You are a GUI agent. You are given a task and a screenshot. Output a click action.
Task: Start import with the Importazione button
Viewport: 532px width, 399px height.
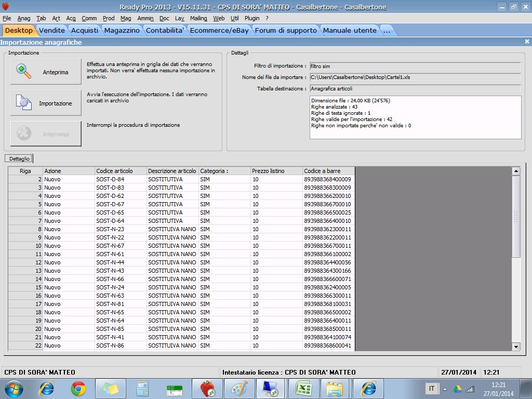[46, 103]
